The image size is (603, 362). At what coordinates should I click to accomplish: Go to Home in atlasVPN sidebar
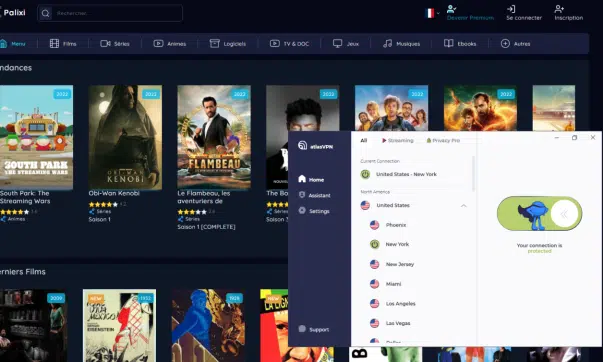pyautogui.click(x=311, y=179)
